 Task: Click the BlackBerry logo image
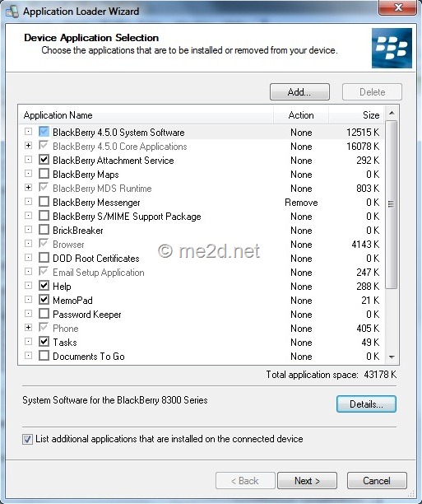coord(392,49)
